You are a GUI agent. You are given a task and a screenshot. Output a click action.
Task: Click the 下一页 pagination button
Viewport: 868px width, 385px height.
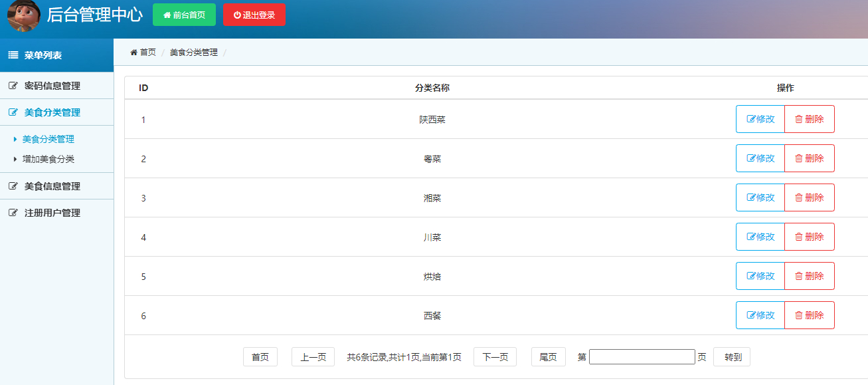tap(494, 356)
